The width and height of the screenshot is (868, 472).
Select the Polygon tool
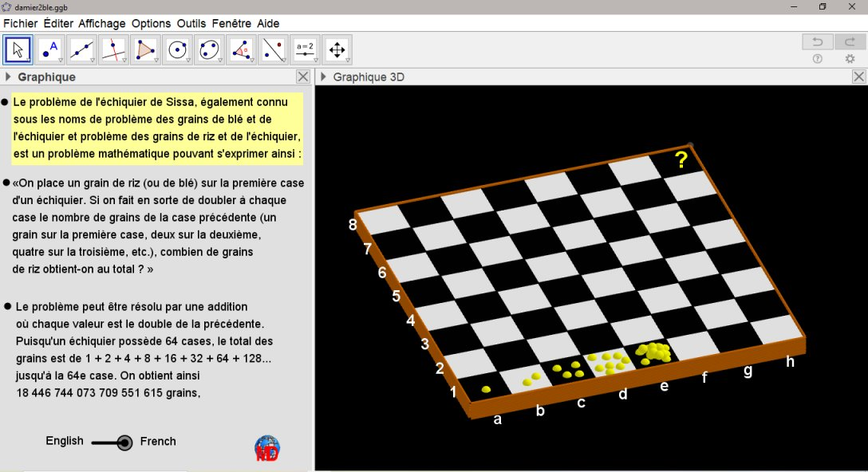click(146, 49)
